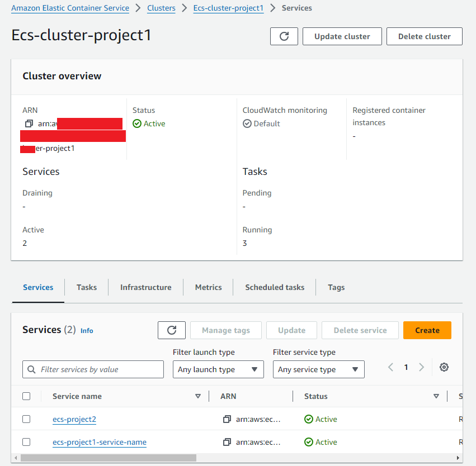The image size is (476, 466).
Task: Open the Any service type dropdown
Action: (318, 369)
